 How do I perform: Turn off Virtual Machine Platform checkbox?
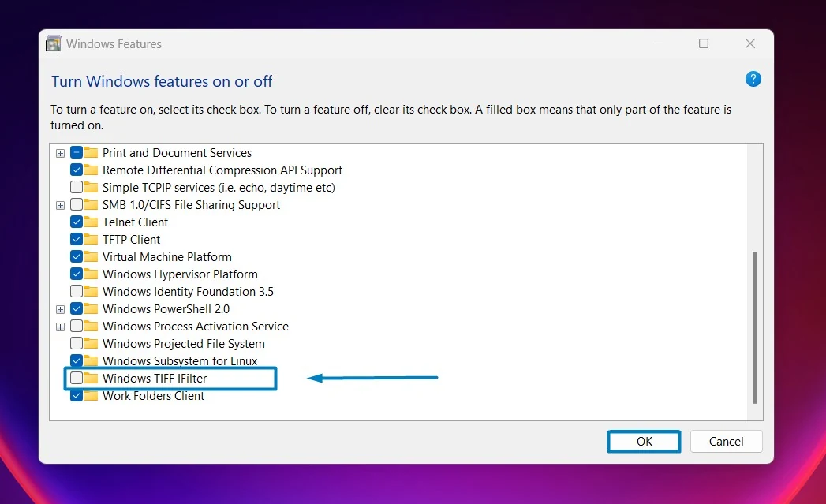pyautogui.click(x=77, y=256)
